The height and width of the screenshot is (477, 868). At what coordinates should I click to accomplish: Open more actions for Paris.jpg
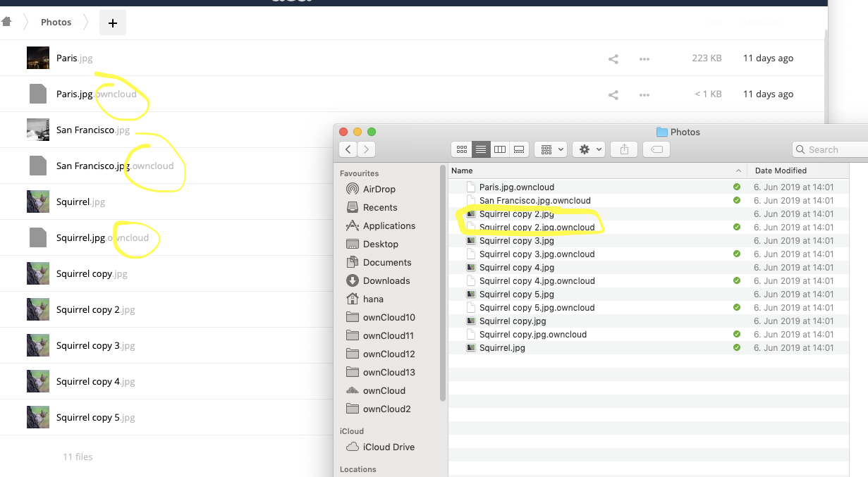(644, 58)
